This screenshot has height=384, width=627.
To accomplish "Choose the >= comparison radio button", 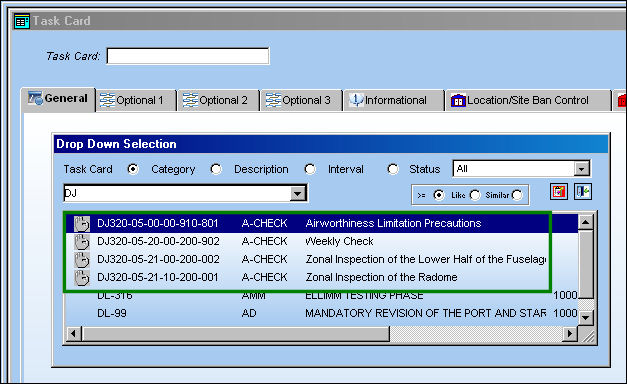I will (439, 195).
